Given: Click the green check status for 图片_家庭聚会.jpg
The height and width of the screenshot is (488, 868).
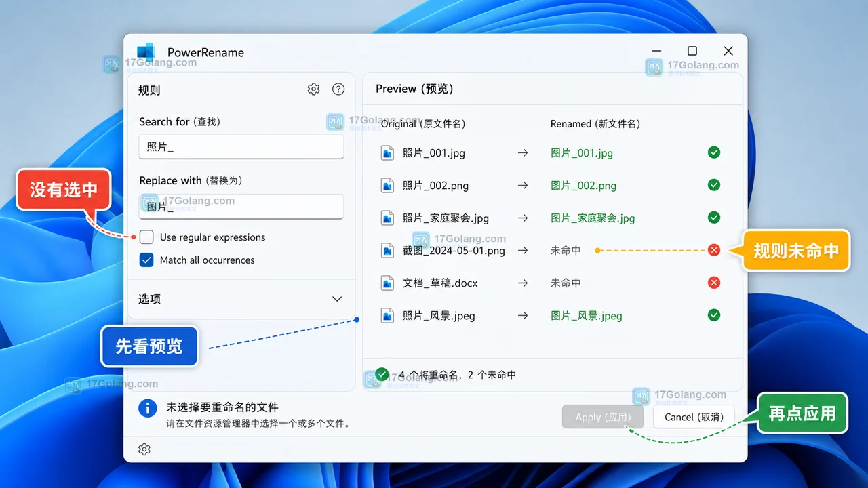Looking at the screenshot, I should pos(714,218).
